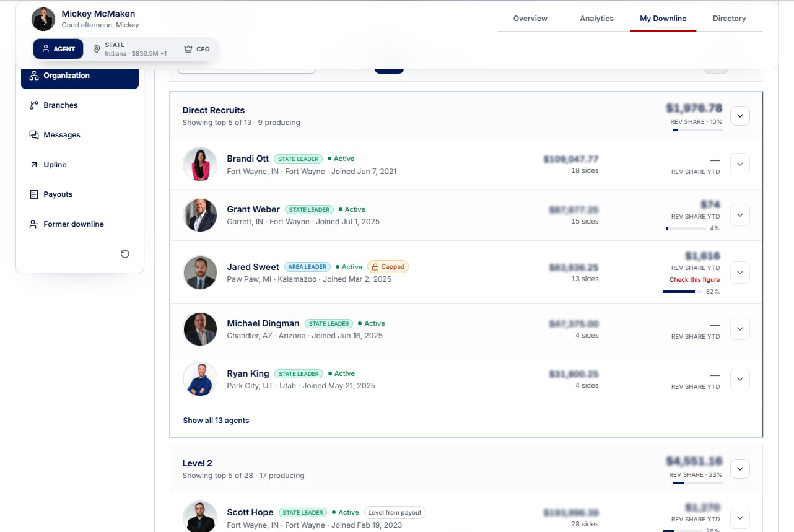The width and height of the screenshot is (794, 532).
Task: Open Jared Sweet's name link
Action: coord(253,267)
